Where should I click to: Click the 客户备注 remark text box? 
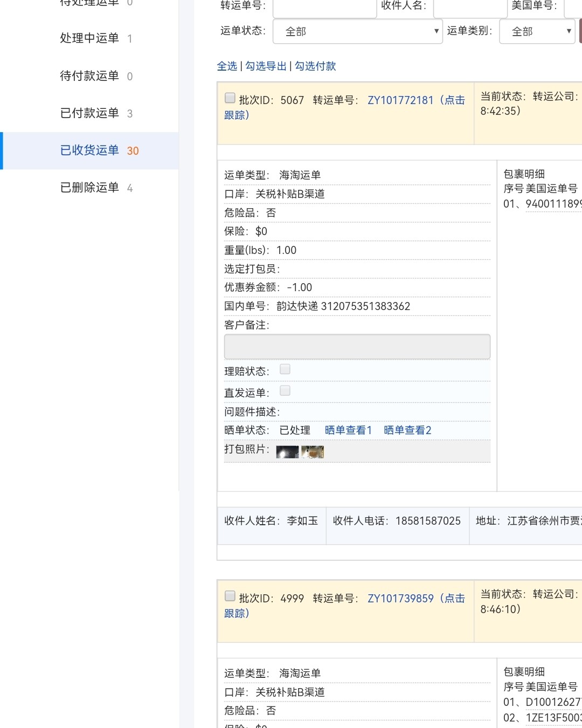pyautogui.click(x=357, y=346)
